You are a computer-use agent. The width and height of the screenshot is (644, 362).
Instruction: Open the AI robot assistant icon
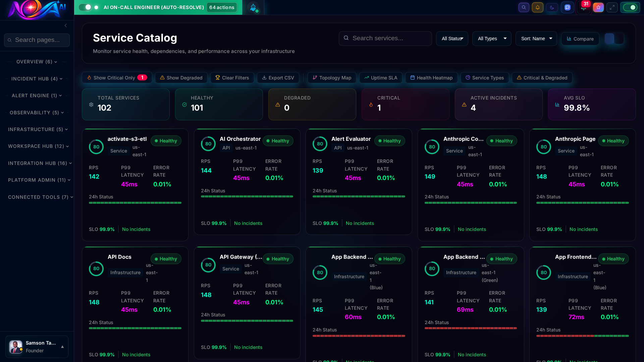(253, 7)
